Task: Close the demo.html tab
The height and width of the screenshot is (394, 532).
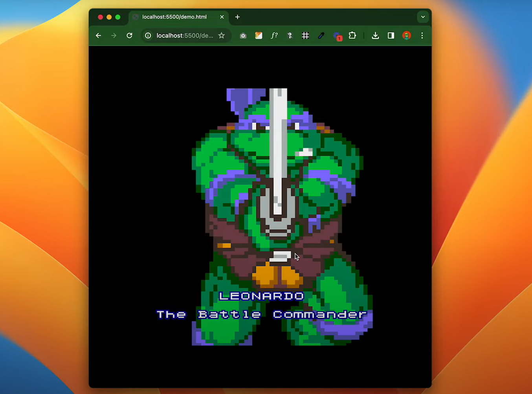Action: coord(222,17)
